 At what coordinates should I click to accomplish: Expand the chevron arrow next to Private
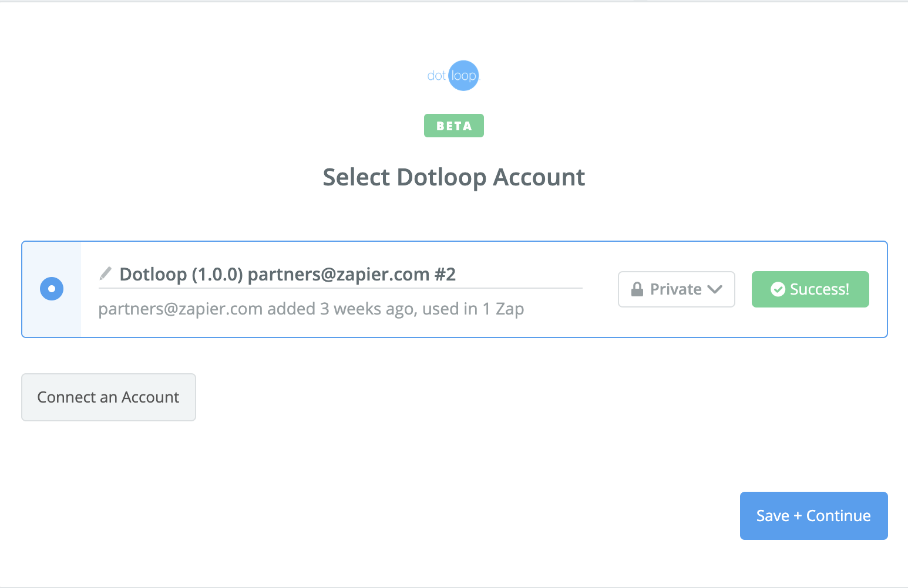tap(715, 289)
